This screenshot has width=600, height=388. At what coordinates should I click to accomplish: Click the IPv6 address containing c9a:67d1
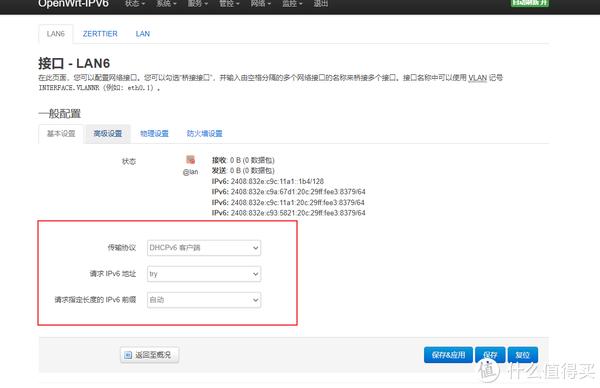pos(298,192)
